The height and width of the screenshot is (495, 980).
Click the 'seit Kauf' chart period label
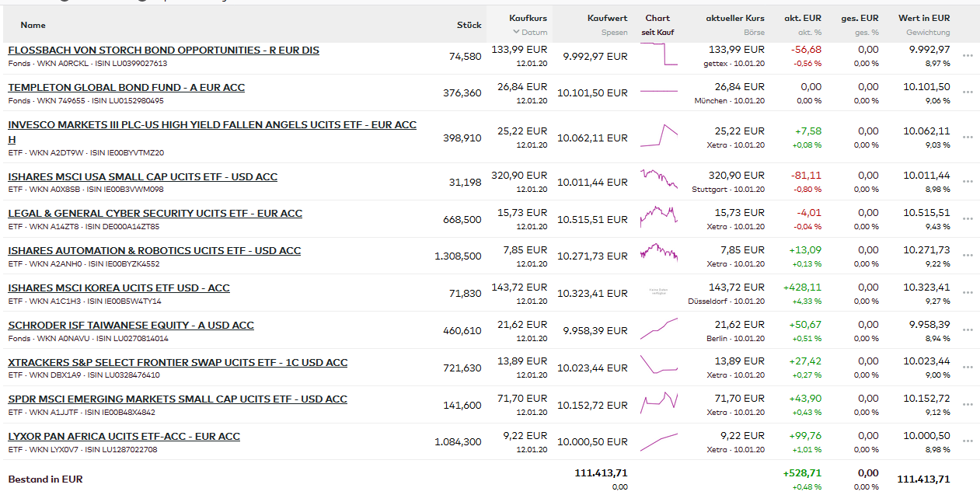coord(657,33)
